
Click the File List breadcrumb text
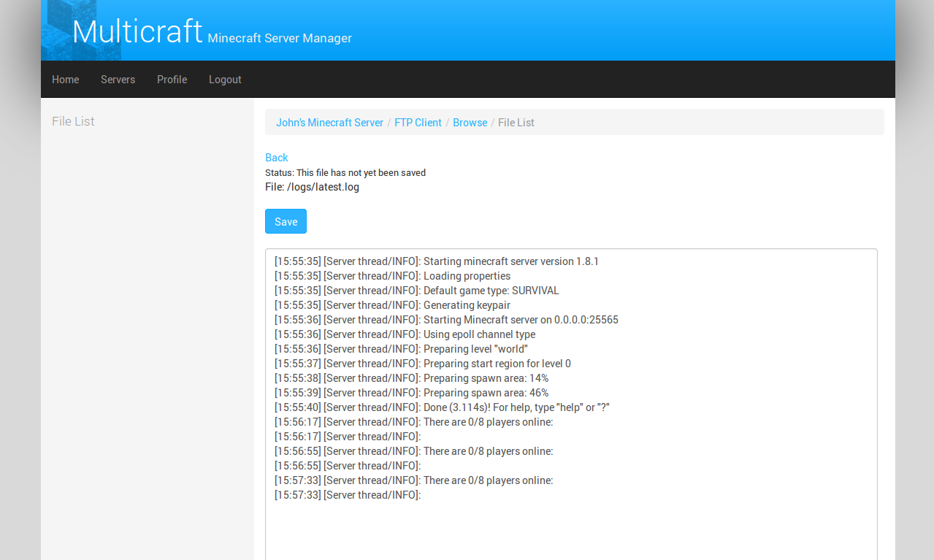(516, 123)
